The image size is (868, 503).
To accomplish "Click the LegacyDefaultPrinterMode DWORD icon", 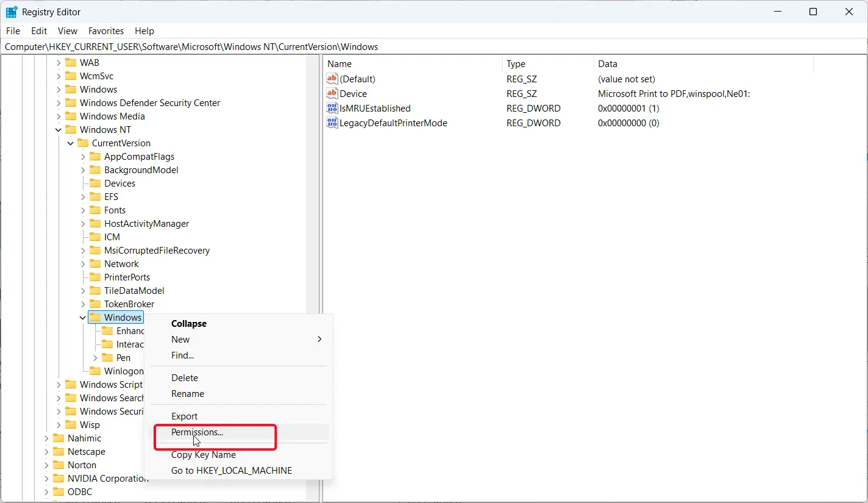I will (332, 123).
